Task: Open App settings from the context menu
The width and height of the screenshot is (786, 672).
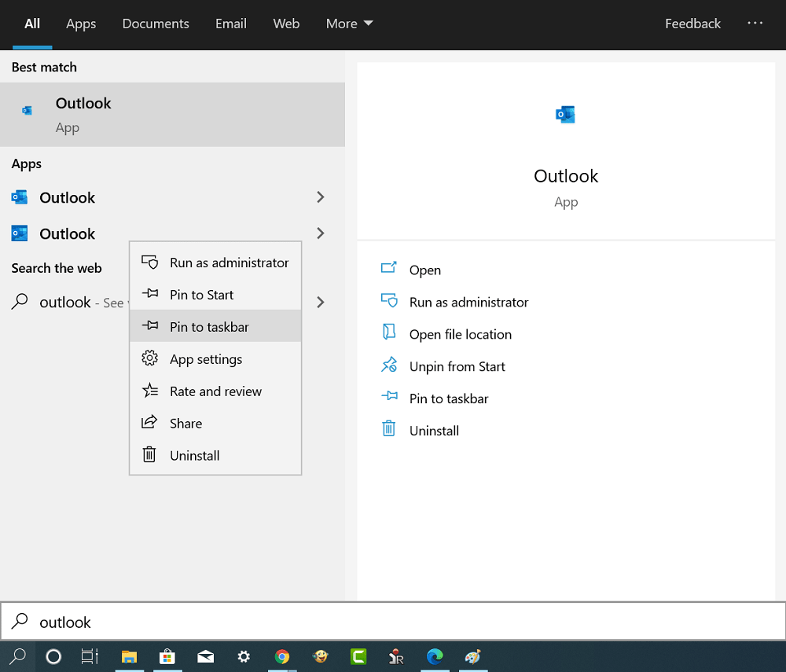Action: point(215,359)
